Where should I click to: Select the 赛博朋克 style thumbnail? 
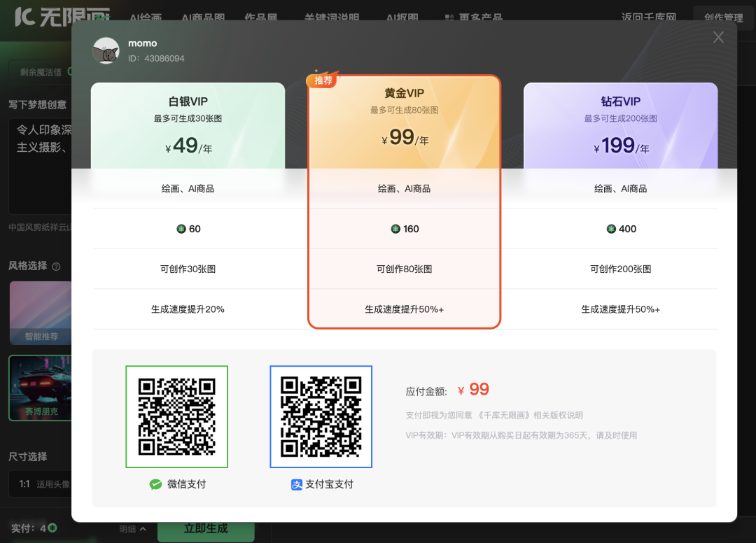point(40,388)
